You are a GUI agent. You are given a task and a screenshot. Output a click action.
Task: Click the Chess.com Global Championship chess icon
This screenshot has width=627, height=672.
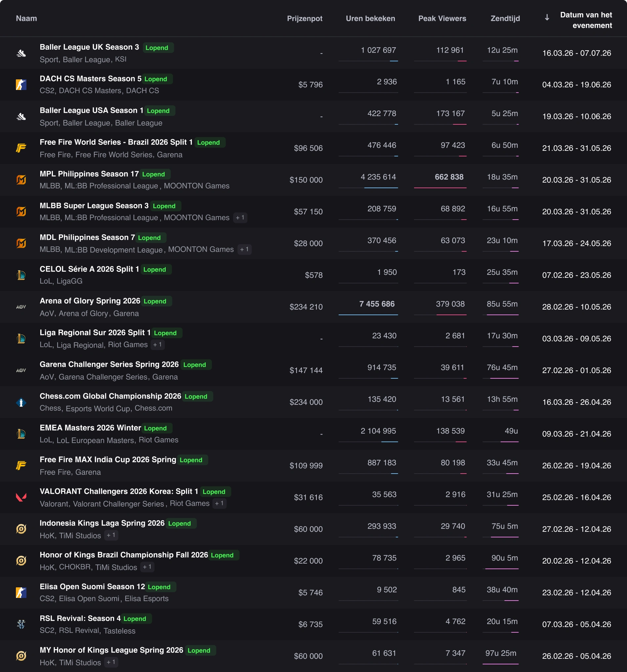tap(21, 402)
